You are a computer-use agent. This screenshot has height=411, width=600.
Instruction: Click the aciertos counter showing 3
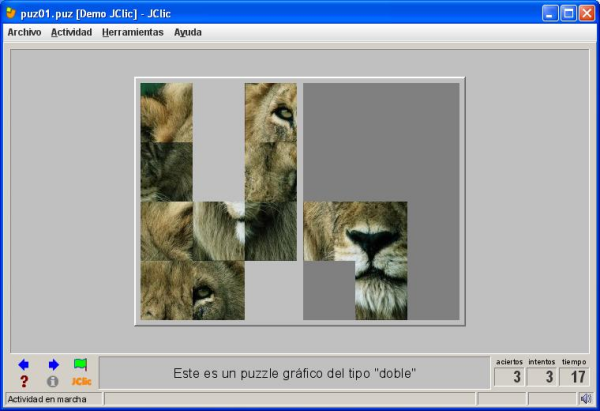point(509,377)
